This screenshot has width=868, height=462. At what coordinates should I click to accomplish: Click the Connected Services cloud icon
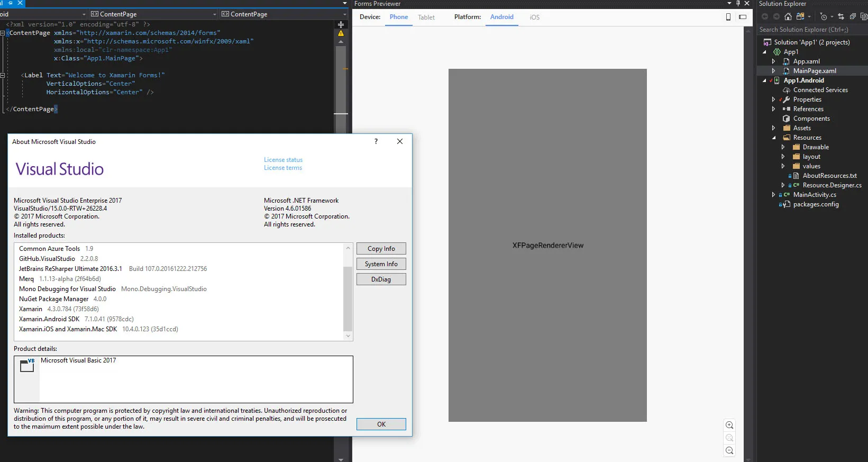(787, 90)
